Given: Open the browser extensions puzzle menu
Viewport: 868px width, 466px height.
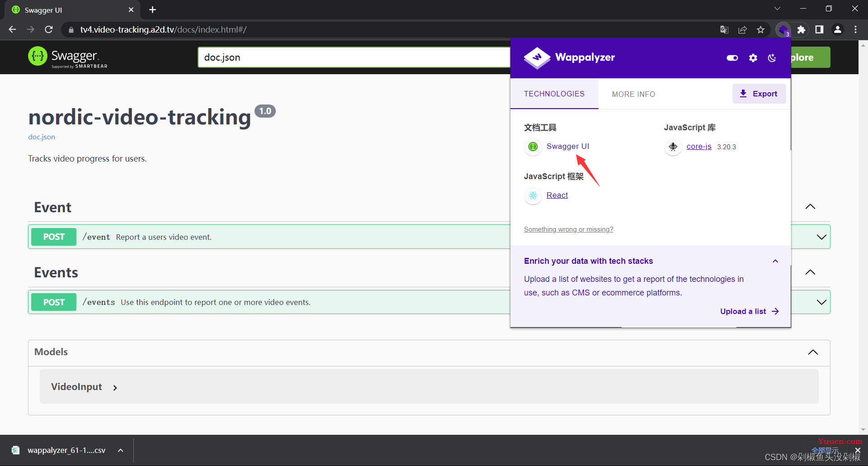Looking at the screenshot, I should point(801,30).
